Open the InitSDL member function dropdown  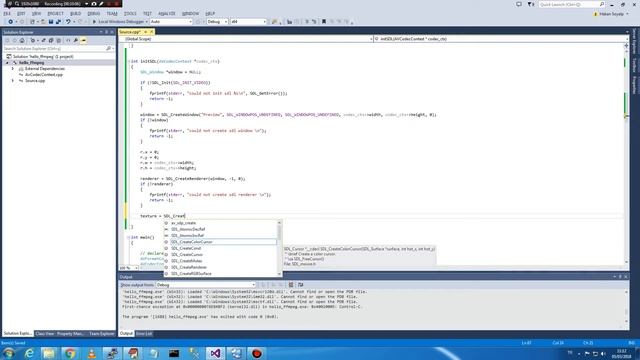tap(501, 39)
